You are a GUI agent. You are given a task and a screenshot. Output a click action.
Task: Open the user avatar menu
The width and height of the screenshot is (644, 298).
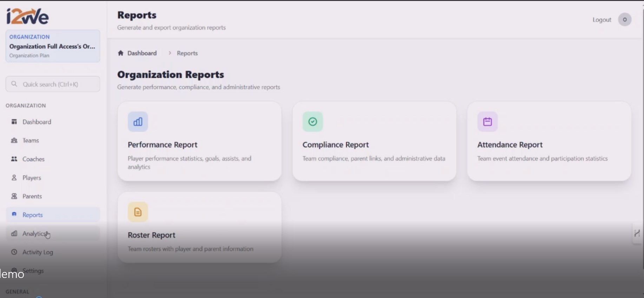click(x=625, y=20)
